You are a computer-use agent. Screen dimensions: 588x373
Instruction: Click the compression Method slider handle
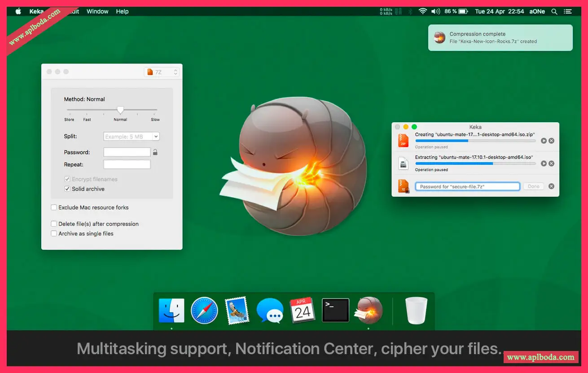tap(120, 110)
